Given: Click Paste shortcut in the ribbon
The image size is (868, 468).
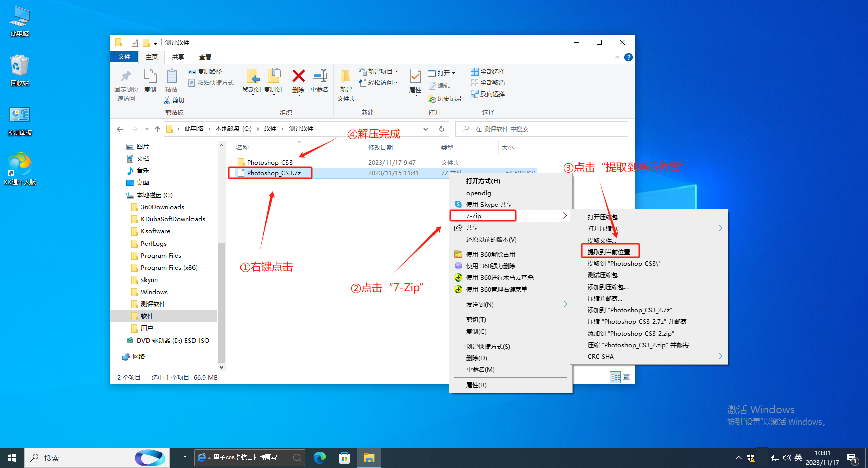Looking at the screenshot, I should (x=211, y=83).
